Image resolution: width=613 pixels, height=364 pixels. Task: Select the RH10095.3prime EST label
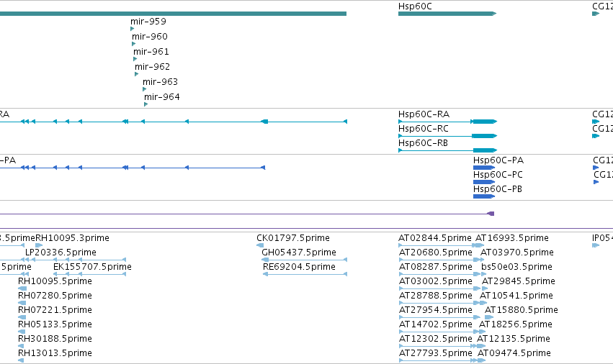(x=72, y=238)
